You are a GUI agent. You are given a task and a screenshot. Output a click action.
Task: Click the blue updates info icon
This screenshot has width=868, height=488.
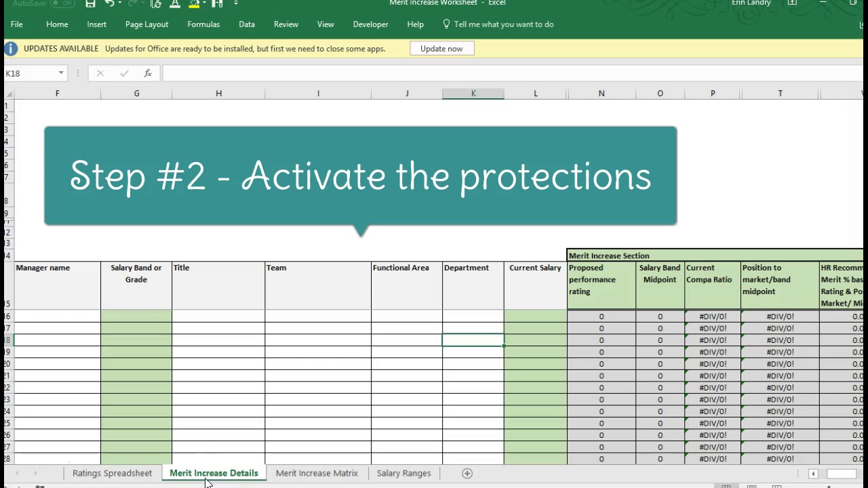tap(11, 49)
